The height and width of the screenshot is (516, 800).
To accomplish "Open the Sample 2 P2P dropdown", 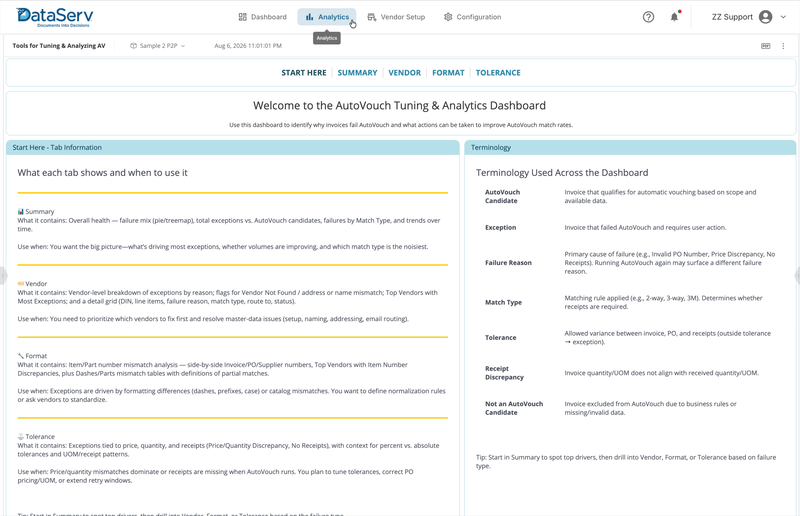I will pyautogui.click(x=158, y=45).
